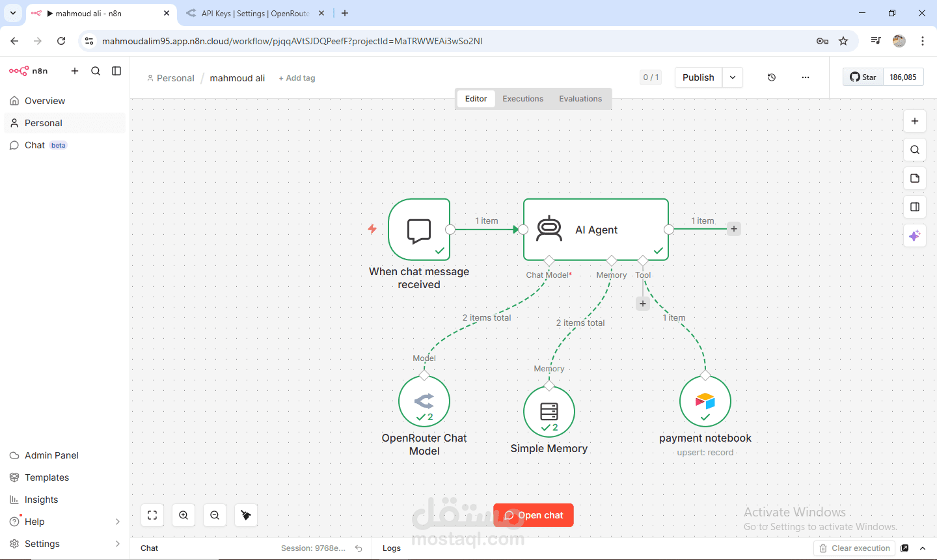Image resolution: width=937 pixels, height=560 pixels.
Task: Fit workflow to view button
Action: coord(152,515)
